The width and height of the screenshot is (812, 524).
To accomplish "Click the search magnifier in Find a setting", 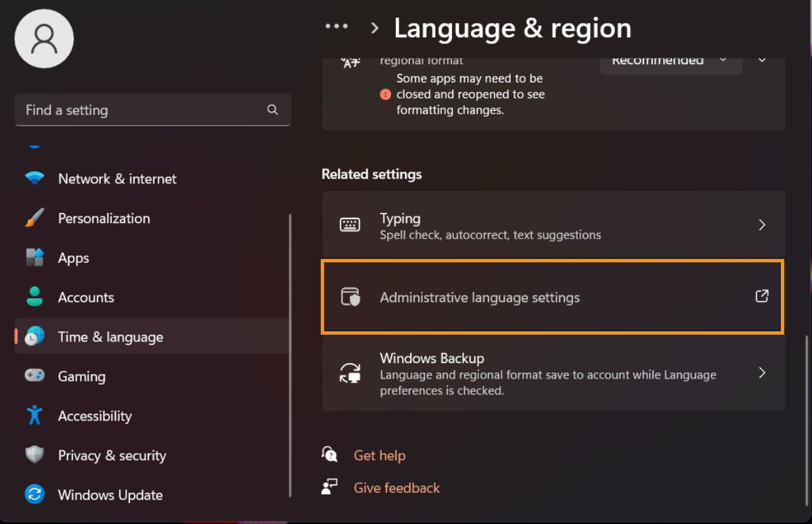I will (272, 110).
